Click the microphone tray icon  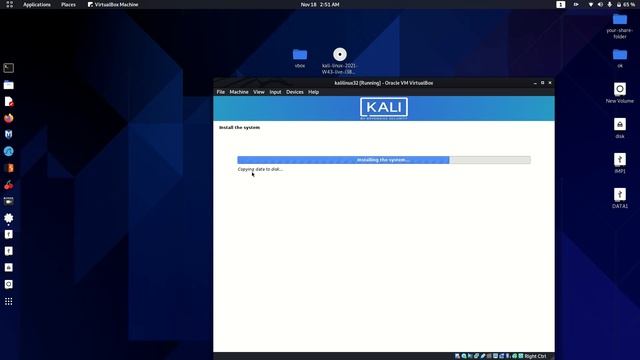[609, 4]
